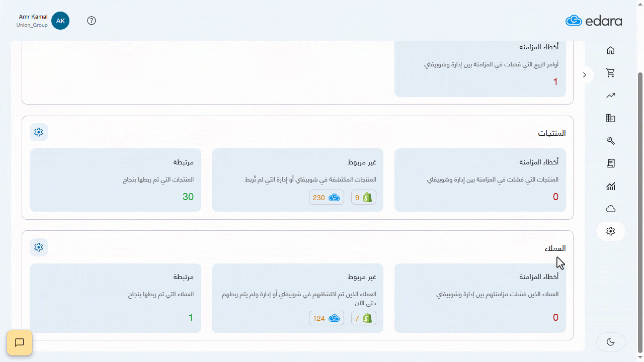Open the help question mark icon
This screenshot has height=362, width=644.
[x=92, y=21]
